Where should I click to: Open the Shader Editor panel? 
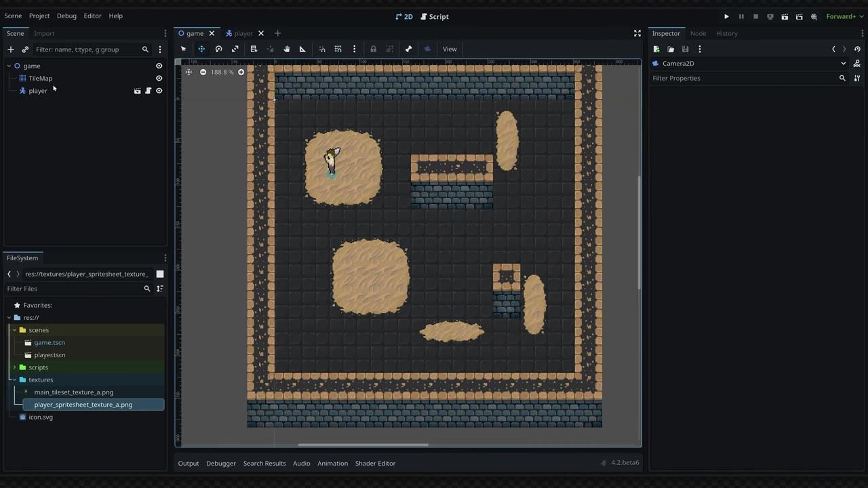click(375, 463)
